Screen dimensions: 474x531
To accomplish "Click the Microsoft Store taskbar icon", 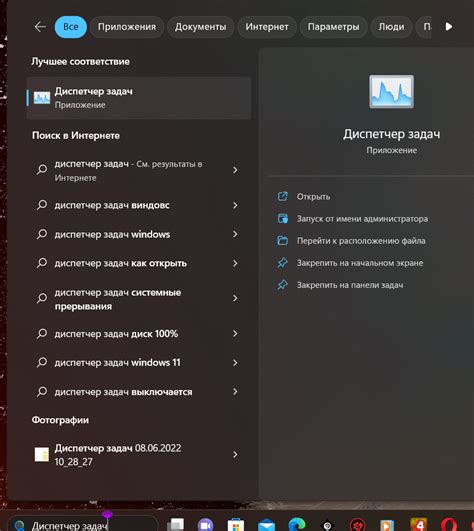I will [x=236, y=525].
